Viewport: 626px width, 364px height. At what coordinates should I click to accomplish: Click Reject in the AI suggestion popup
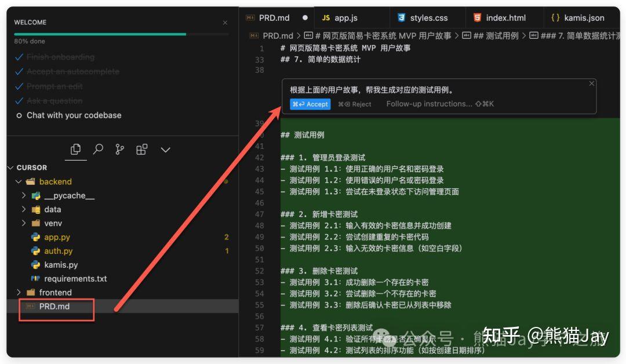pyautogui.click(x=354, y=105)
